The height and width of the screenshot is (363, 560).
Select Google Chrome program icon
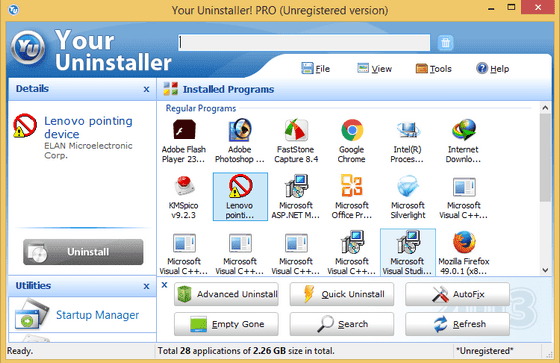pos(352,130)
